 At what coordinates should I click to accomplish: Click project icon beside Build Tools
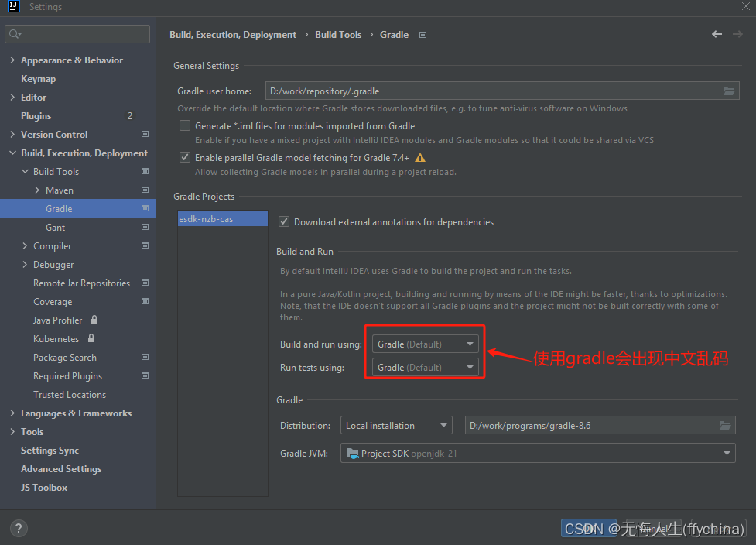coord(145,171)
